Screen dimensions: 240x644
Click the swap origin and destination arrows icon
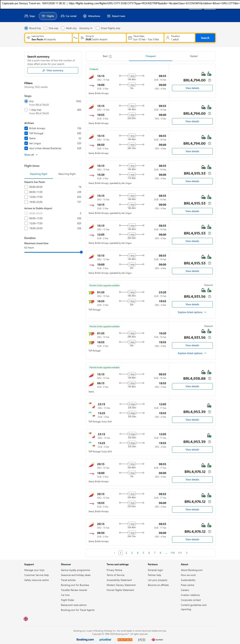click(x=75, y=38)
